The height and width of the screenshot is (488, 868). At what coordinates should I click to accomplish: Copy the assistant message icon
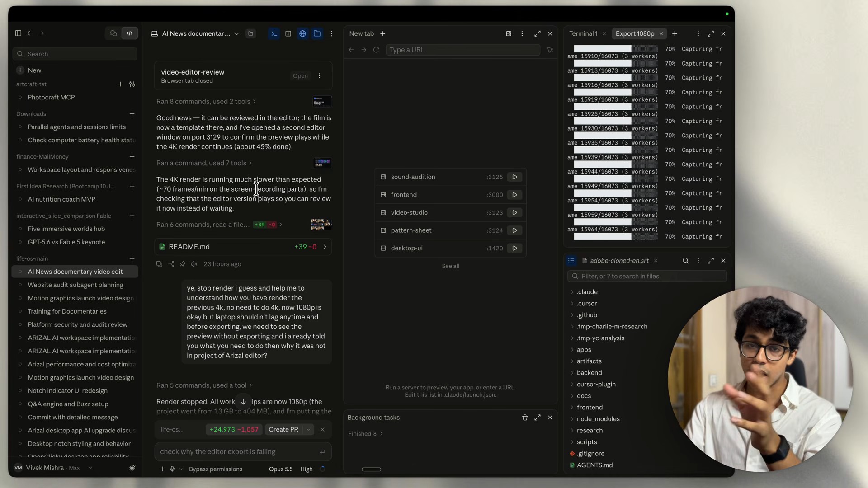[159, 264]
